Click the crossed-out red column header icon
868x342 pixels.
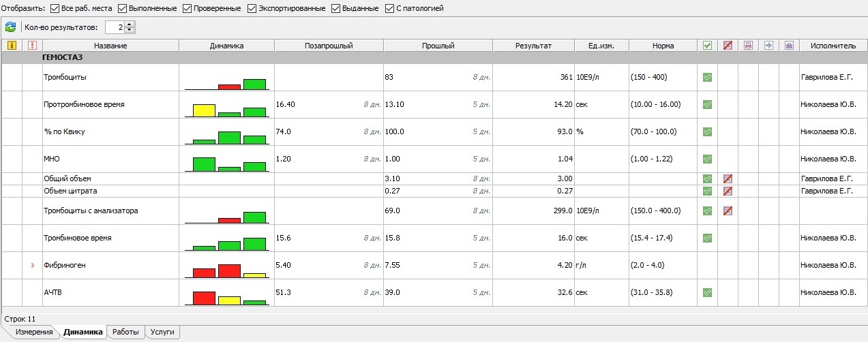(x=728, y=46)
